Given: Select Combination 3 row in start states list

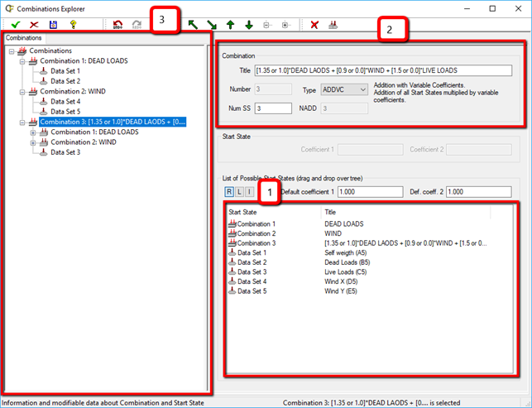Looking at the screenshot, I should [357, 243].
